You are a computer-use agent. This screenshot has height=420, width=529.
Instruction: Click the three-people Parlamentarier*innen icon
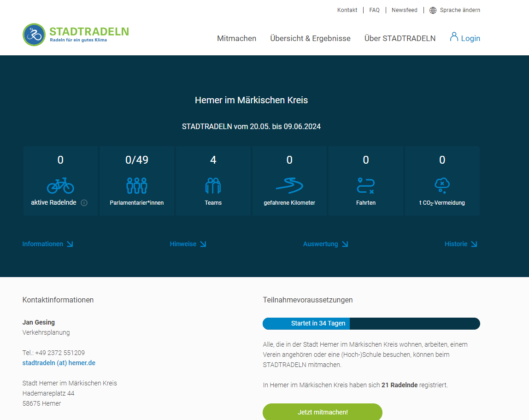tap(137, 185)
